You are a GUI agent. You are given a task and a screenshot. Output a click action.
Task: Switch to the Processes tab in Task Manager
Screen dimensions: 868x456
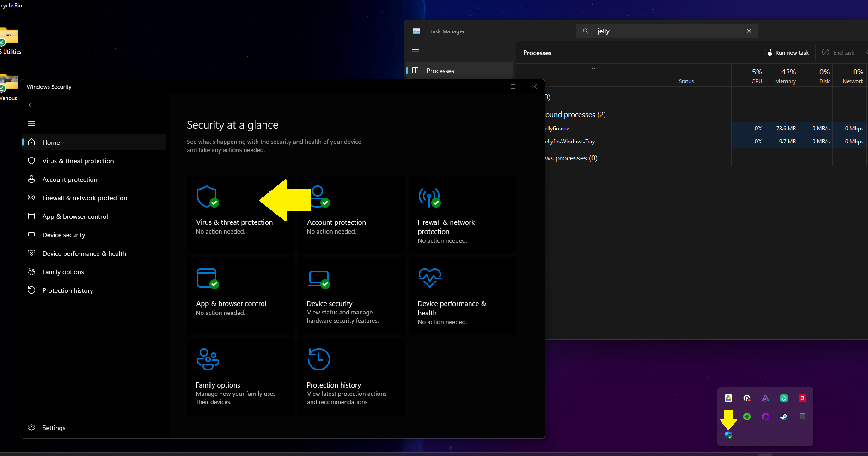pos(440,71)
